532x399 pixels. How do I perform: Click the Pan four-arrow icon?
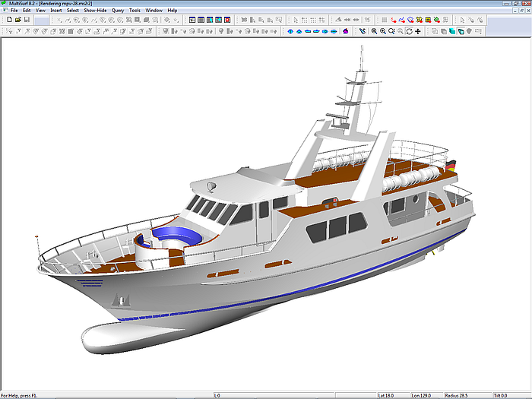pyautogui.click(x=418, y=31)
